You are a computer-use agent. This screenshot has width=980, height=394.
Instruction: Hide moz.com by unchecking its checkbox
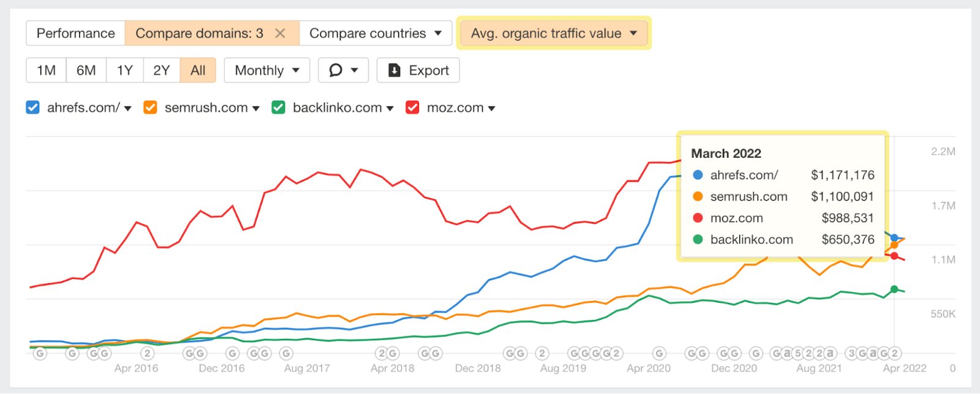point(412,107)
